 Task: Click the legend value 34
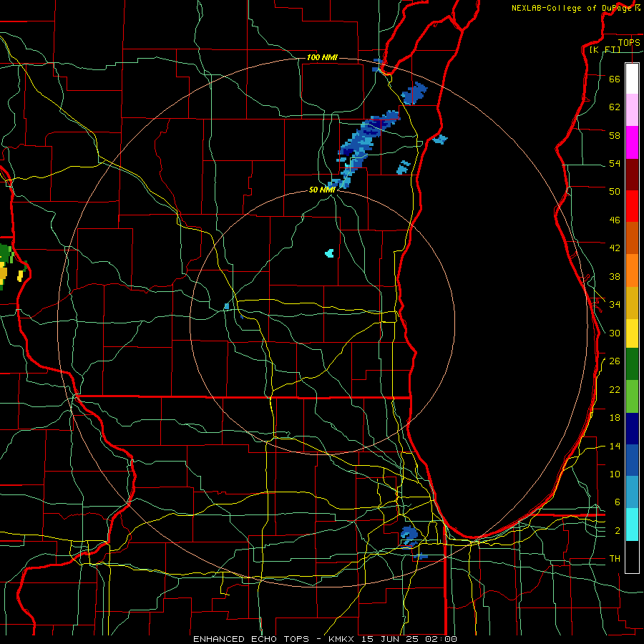click(615, 305)
